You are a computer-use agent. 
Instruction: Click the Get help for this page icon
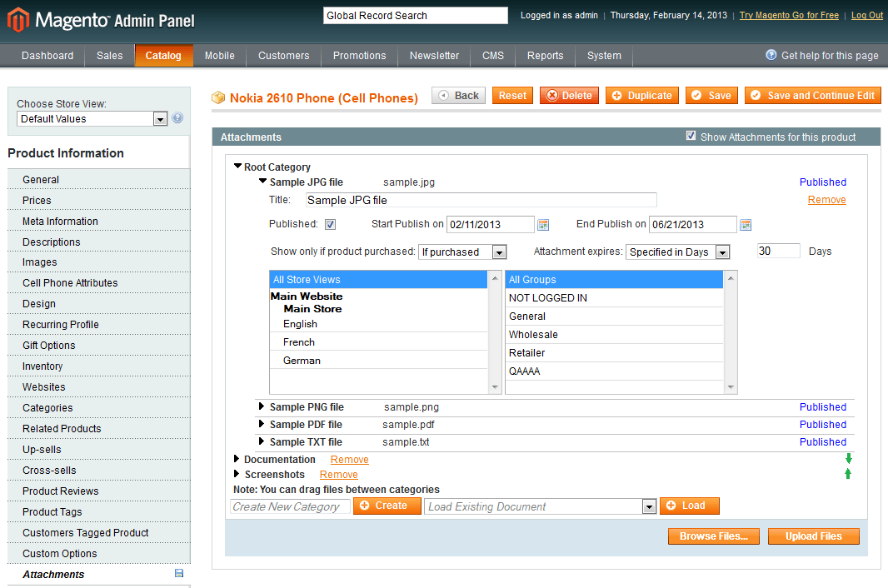click(x=771, y=55)
